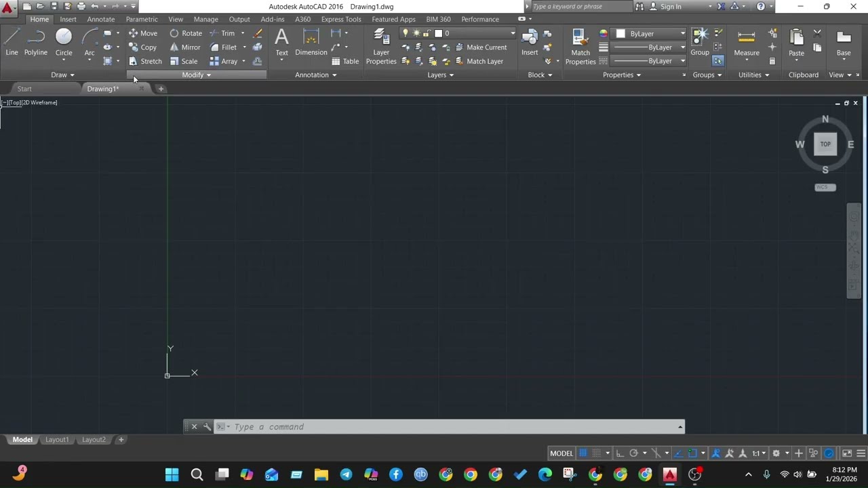Toggle snap mode in status bar

tap(596, 453)
